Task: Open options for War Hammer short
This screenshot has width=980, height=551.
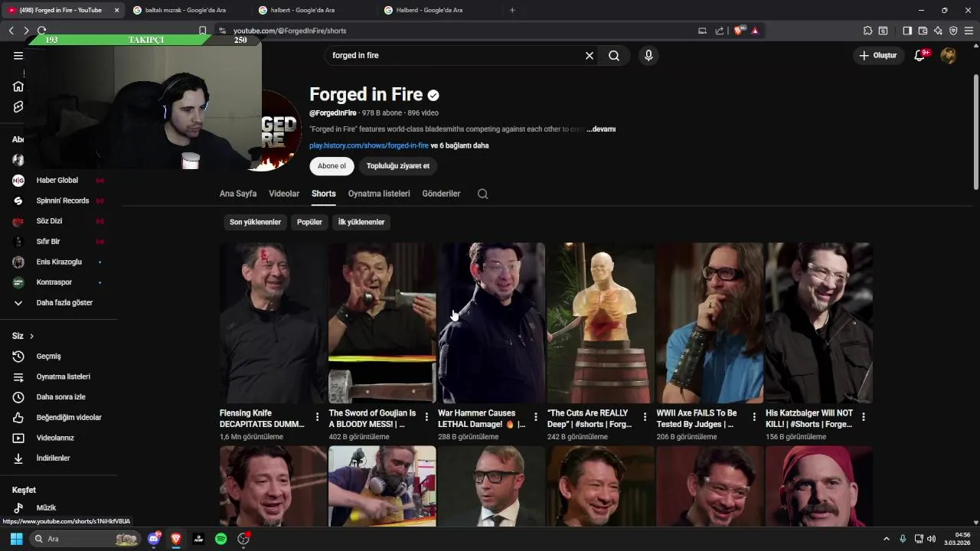Action: point(536,417)
